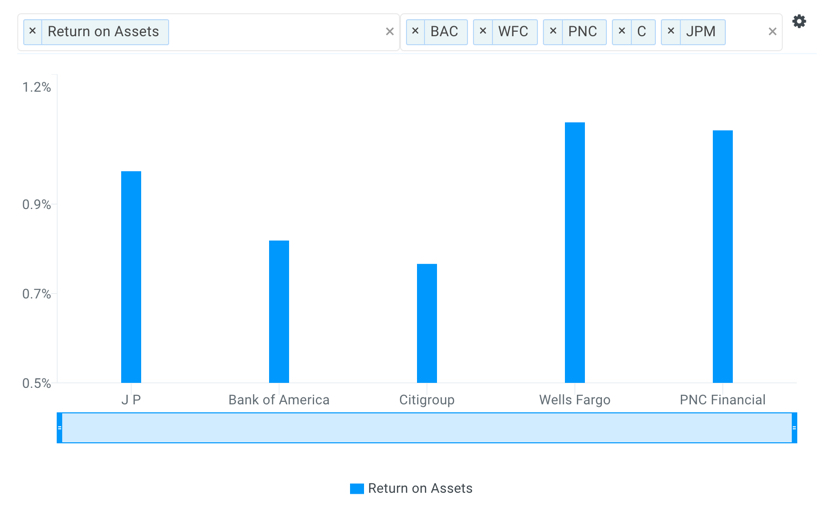Toggle Return on Assets legend label

[x=420, y=489]
